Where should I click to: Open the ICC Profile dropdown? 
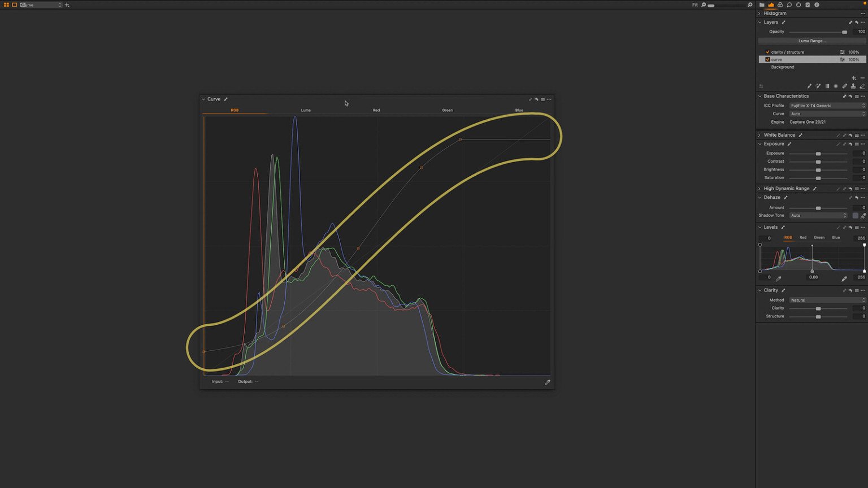[x=827, y=106]
